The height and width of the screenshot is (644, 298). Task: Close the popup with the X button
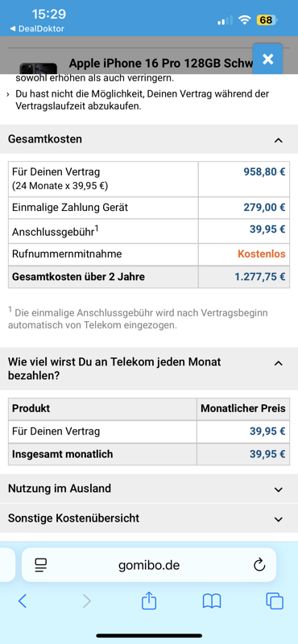tap(267, 59)
